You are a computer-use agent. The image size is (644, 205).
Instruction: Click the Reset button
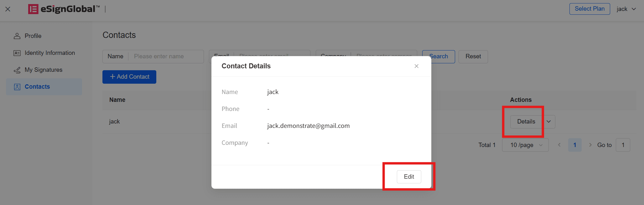click(x=473, y=56)
